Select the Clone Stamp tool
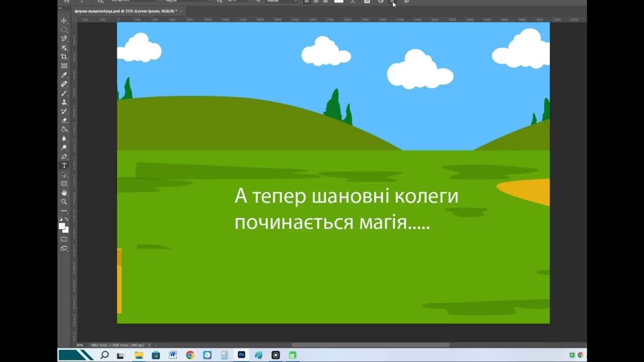The height and width of the screenshot is (362, 644). (x=64, y=102)
